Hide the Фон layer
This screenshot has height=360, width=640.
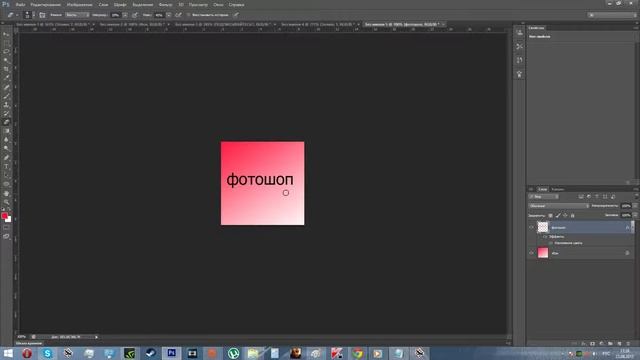click(531, 253)
